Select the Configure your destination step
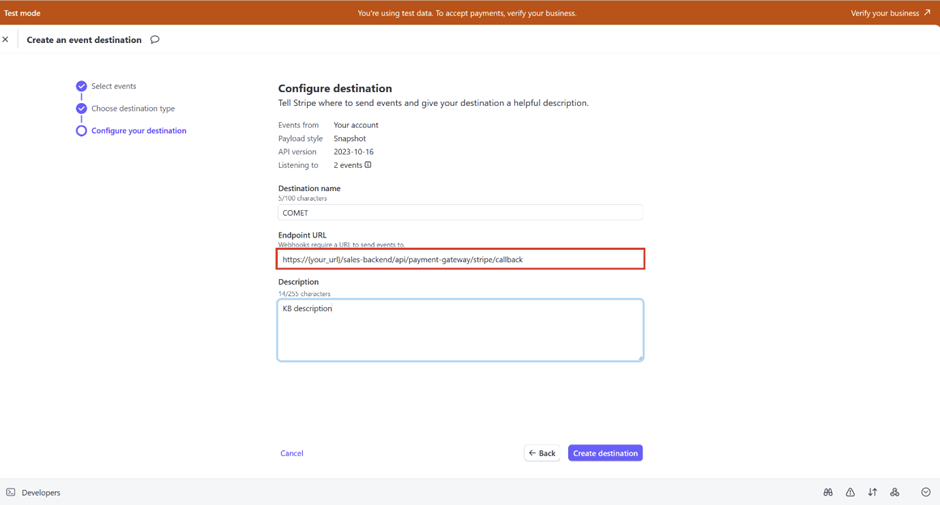 [x=138, y=131]
